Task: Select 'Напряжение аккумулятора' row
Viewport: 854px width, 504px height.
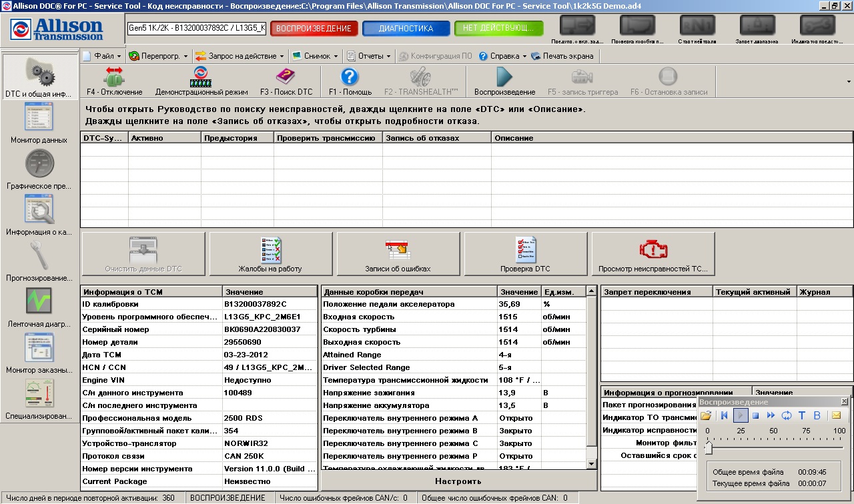Action: (x=454, y=405)
